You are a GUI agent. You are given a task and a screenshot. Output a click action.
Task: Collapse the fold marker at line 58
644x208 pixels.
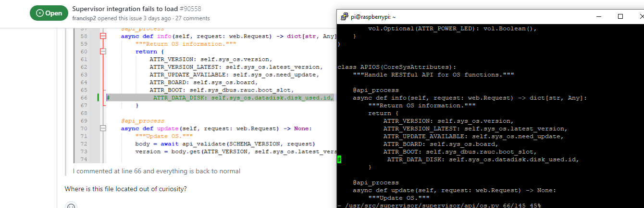pos(102,36)
